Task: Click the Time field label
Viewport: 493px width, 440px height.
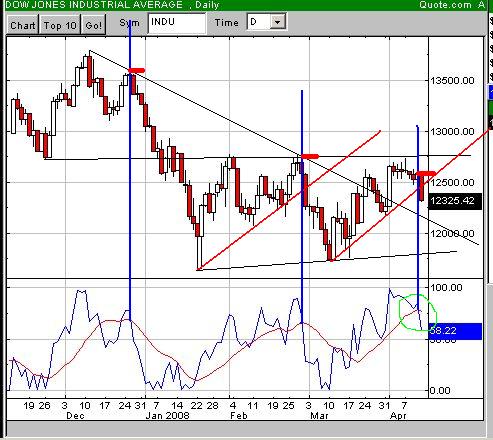Action: 227,23
